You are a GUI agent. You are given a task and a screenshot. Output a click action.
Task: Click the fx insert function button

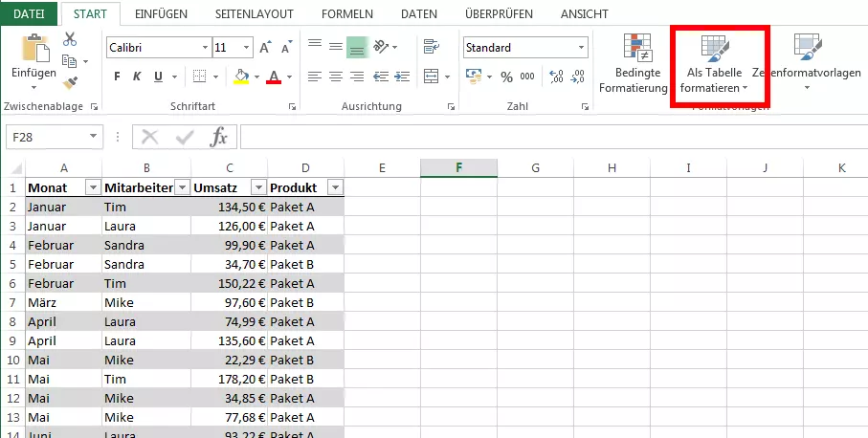pyautogui.click(x=218, y=137)
